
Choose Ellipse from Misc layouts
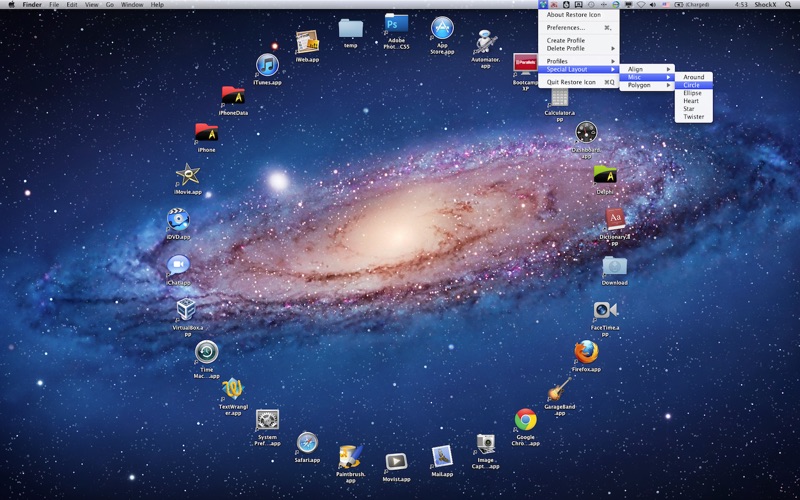click(x=693, y=93)
